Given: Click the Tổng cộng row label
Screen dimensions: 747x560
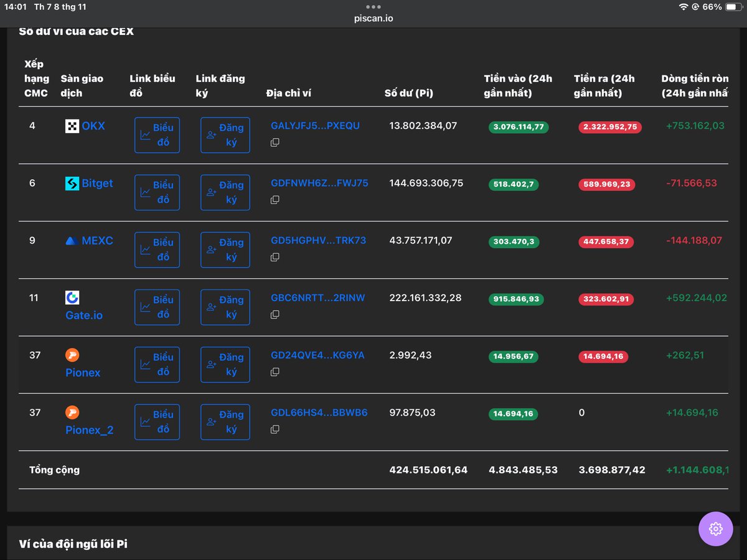Looking at the screenshot, I should pos(54,470).
